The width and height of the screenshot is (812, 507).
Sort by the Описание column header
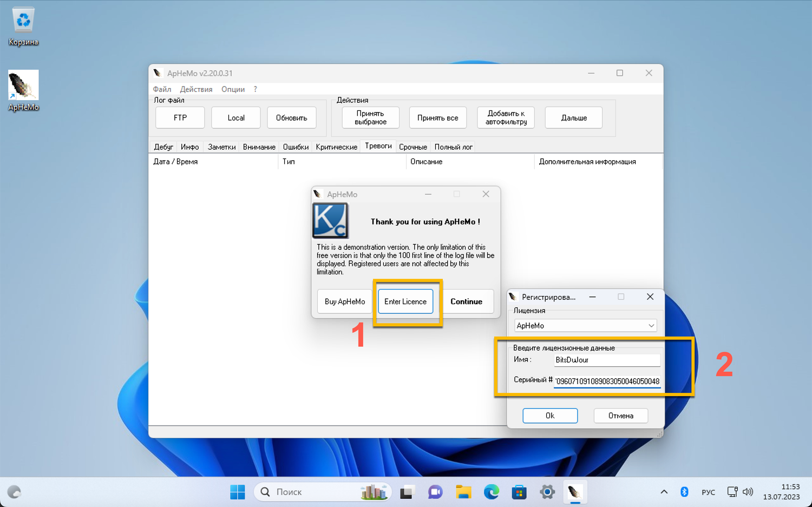(470, 161)
